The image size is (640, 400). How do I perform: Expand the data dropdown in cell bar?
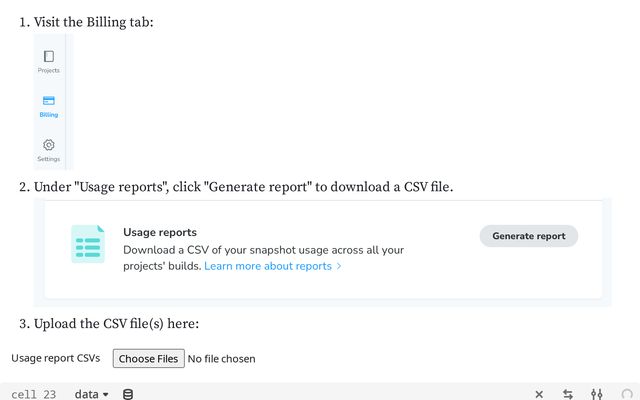point(91,394)
